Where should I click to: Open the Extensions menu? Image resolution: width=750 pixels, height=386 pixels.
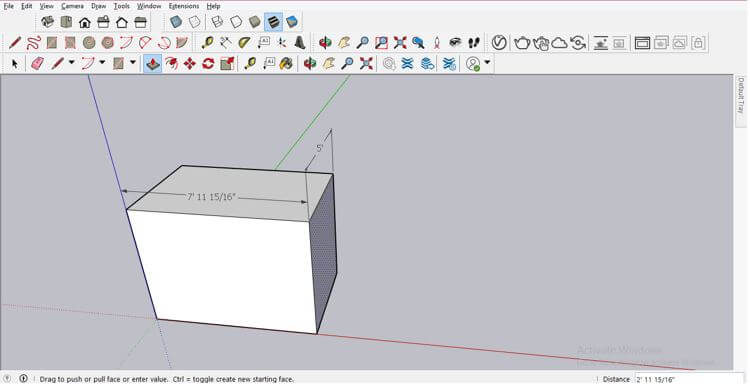[184, 6]
